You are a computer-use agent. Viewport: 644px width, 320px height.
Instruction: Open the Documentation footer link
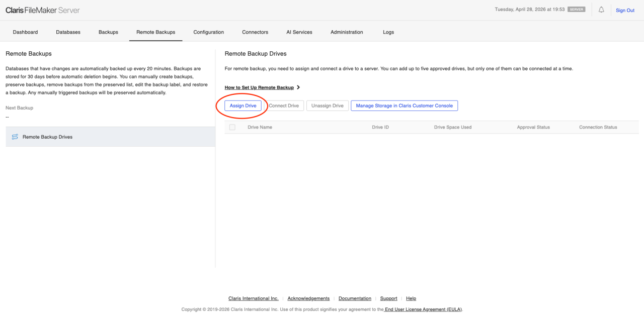(x=355, y=298)
